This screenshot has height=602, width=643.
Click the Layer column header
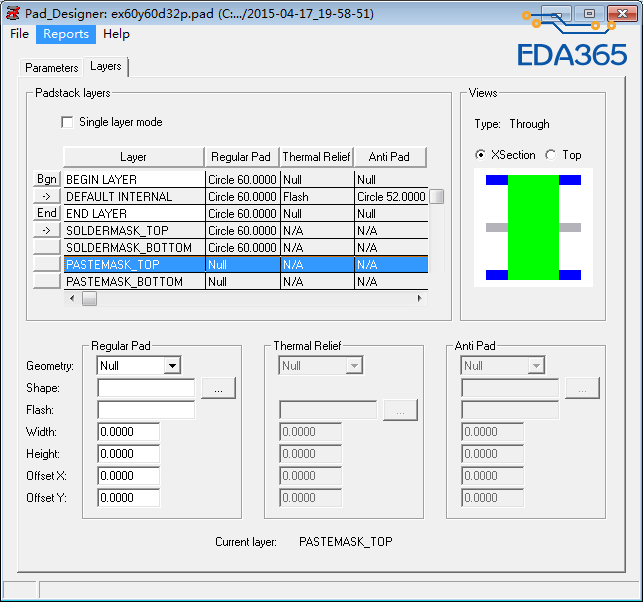(x=134, y=157)
